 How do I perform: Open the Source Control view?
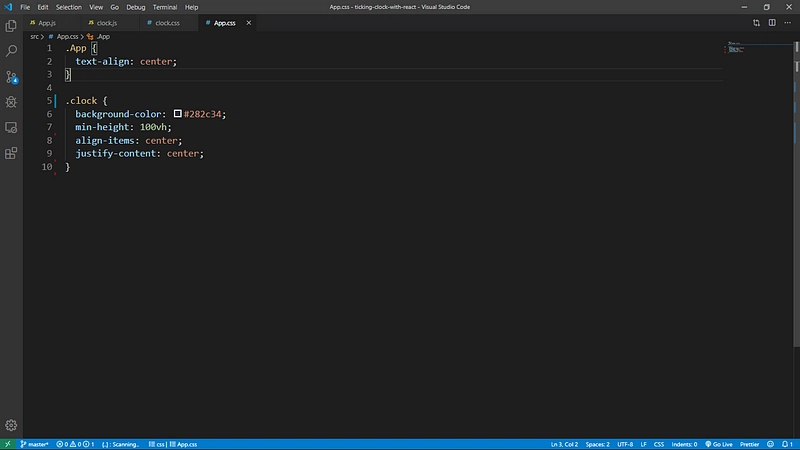(11, 77)
